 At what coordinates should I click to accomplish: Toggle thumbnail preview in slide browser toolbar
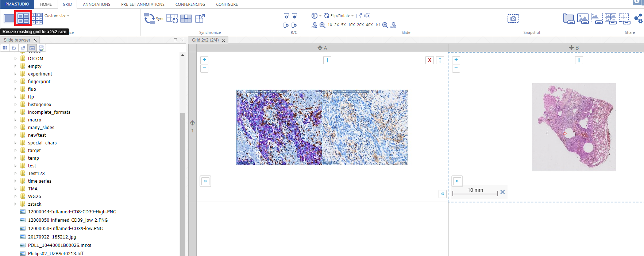[32, 48]
